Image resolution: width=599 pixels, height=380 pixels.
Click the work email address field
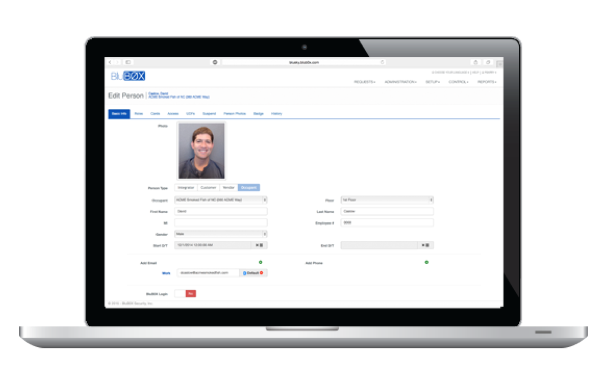tap(208, 273)
